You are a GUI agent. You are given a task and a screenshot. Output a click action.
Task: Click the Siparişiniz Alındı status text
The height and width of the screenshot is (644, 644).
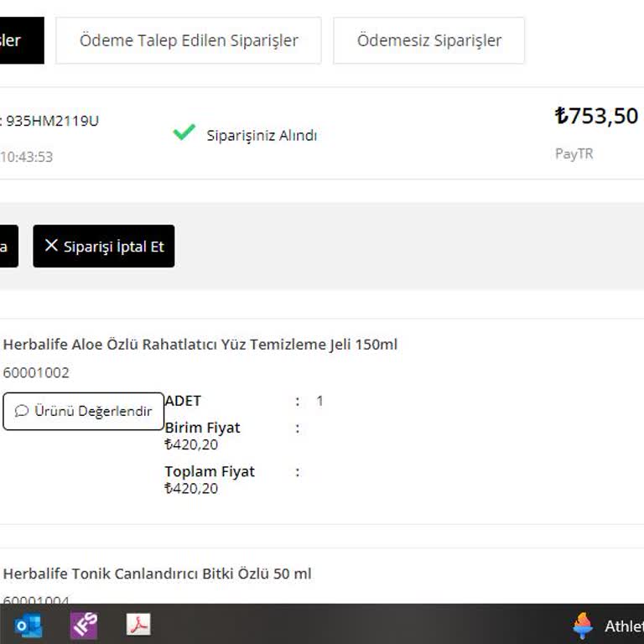coord(262,135)
